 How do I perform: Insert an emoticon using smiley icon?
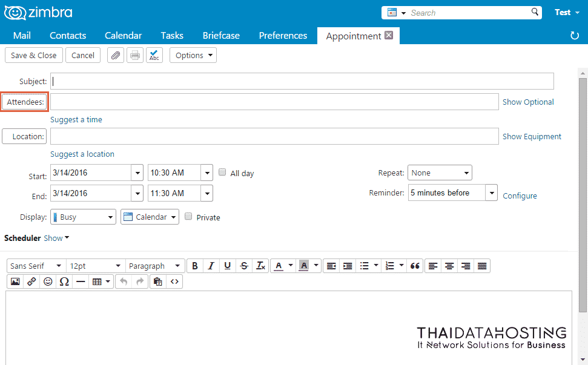pos(48,281)
